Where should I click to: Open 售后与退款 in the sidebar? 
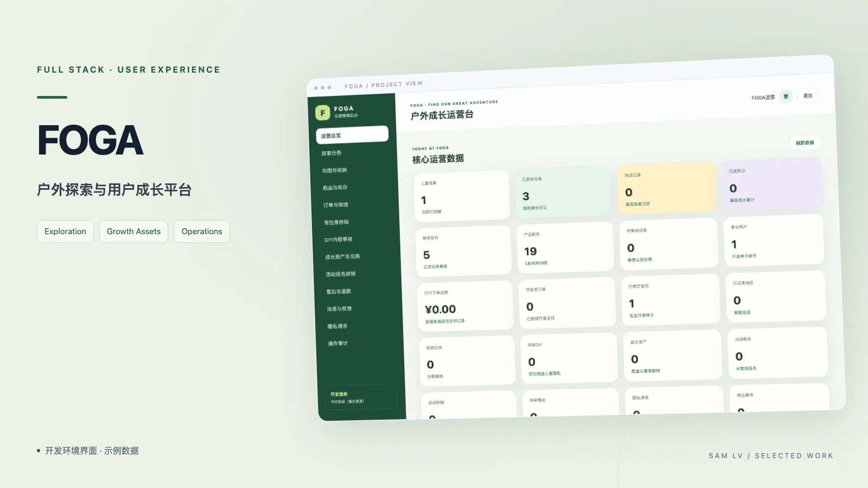pyautogui.click(x=339, y=292)
